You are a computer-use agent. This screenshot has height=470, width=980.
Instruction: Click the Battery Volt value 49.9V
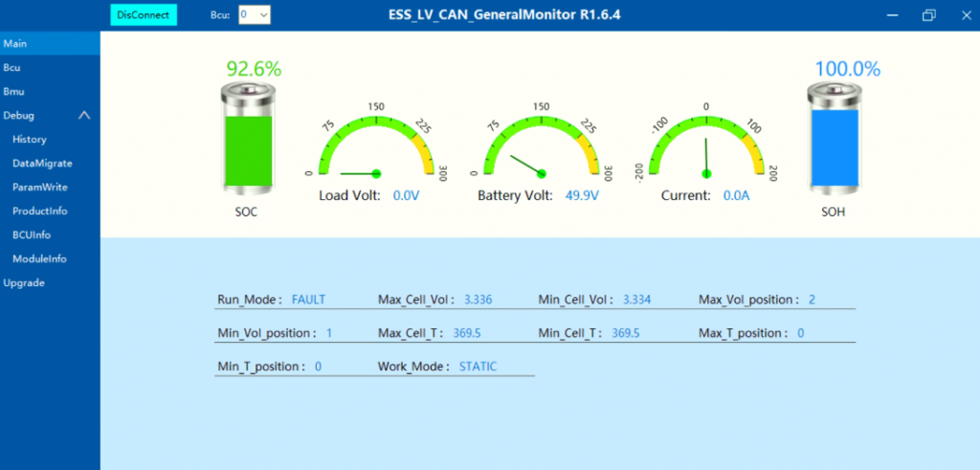[582, 195]
